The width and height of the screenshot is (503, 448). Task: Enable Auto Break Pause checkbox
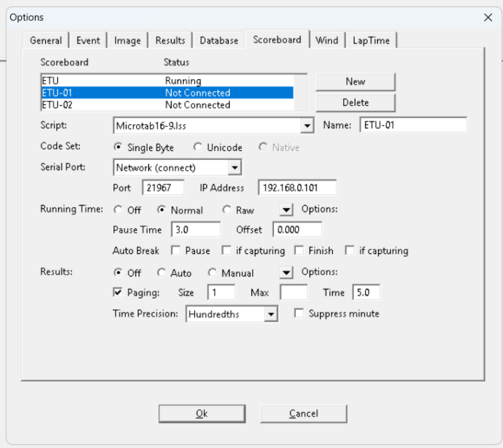tap(176, 251)
